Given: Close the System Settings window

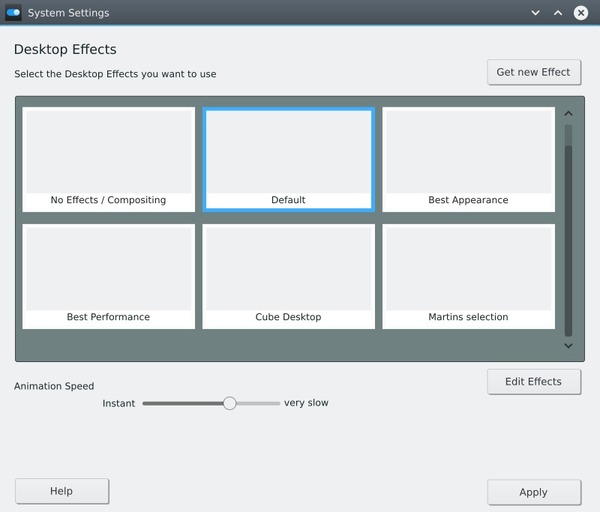Looking at the screenshot, I should (581, 13).
